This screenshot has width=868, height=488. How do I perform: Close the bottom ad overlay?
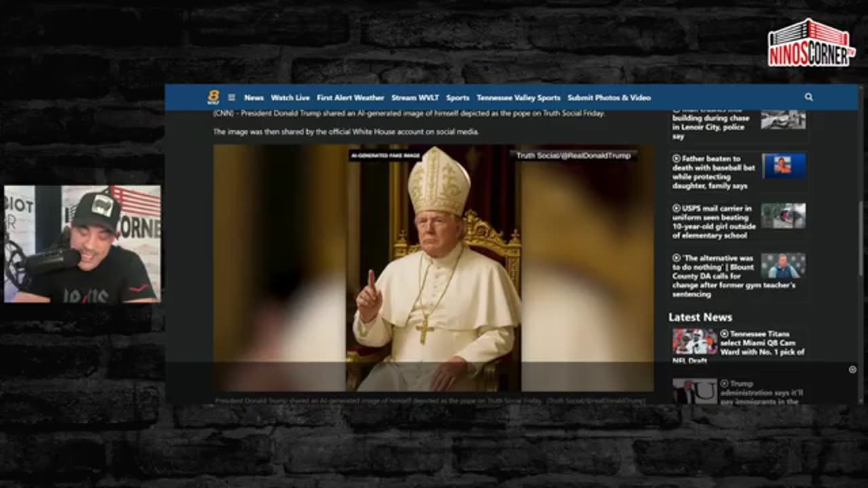(852, 369)
